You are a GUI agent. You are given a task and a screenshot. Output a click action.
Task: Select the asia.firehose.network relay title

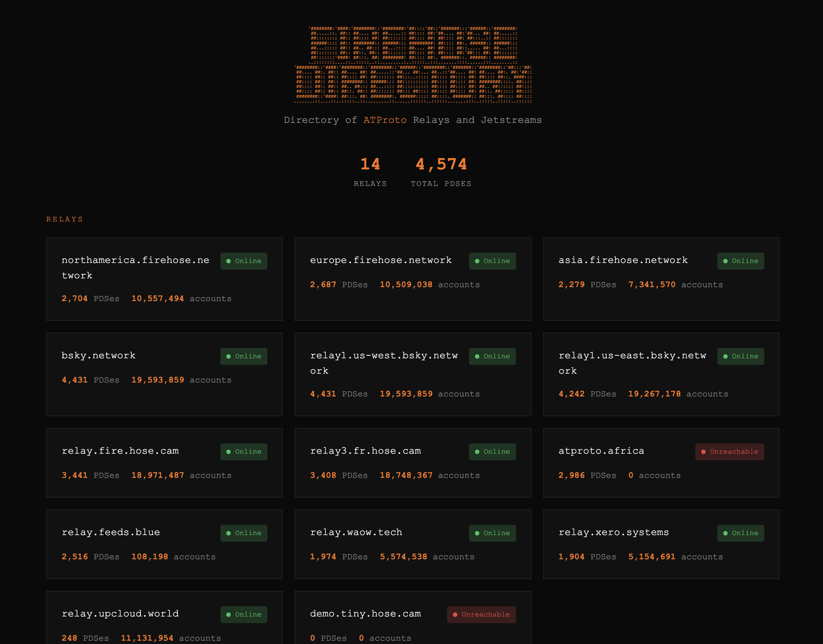click(x=623, y=260)
